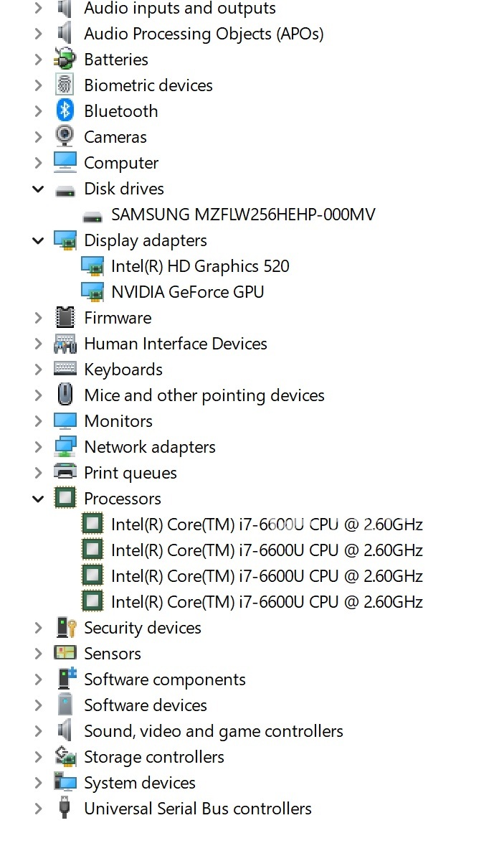
Task: Click the Firmware icon
Action: point(65,317)
